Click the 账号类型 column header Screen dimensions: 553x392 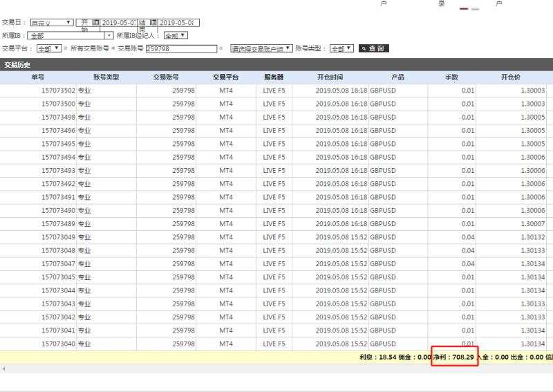106,77
